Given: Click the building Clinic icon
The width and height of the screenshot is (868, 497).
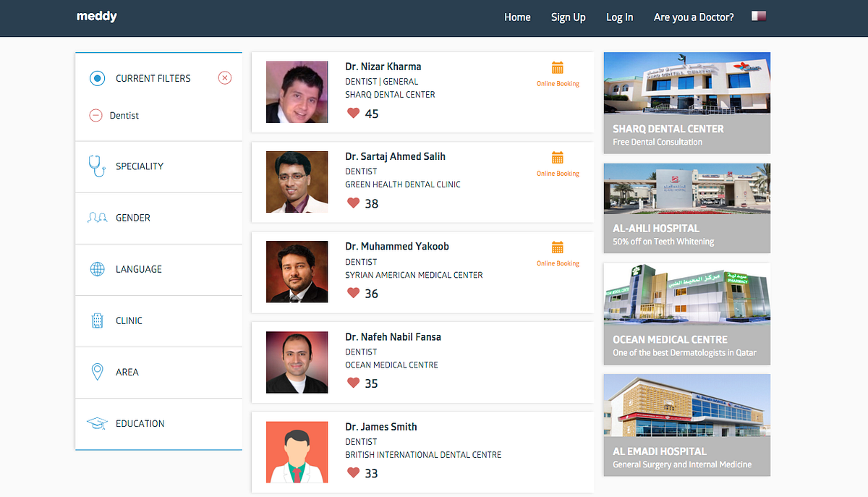Looking at the screenshot, I should 97,320.
